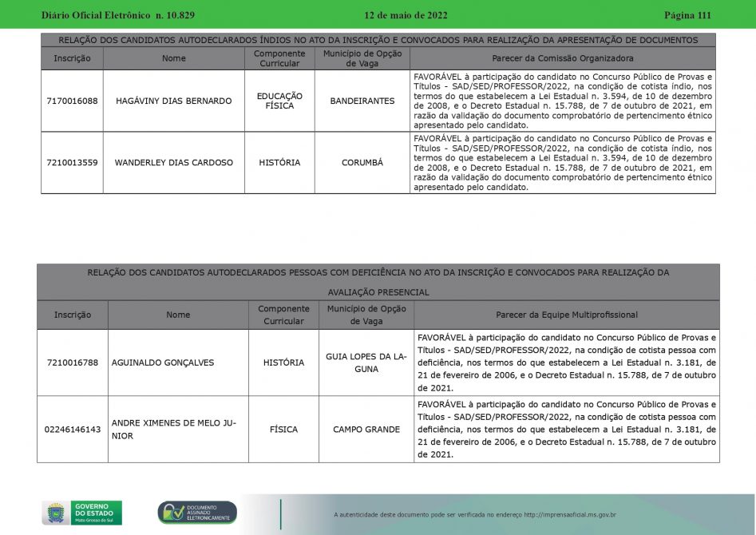756x535 pixels.
Task: Click the Parecer da Equipe Multiprofissional column header
Action: tap(566, 315)
